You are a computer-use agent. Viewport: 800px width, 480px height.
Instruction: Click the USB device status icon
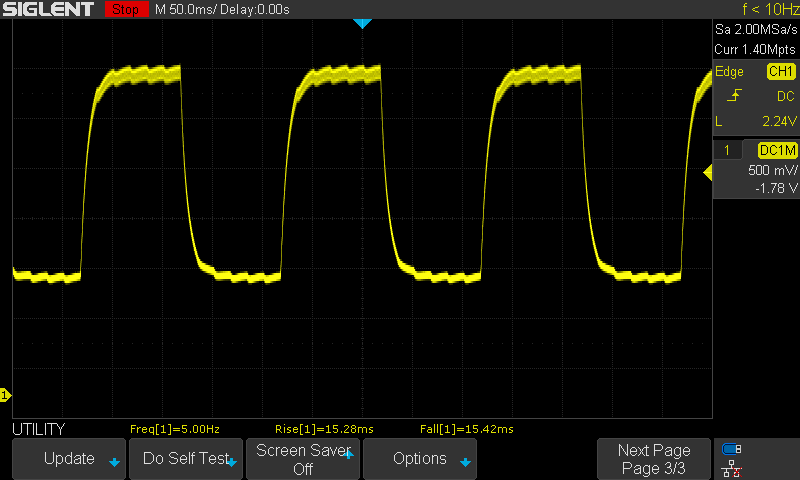coord(732,449)
